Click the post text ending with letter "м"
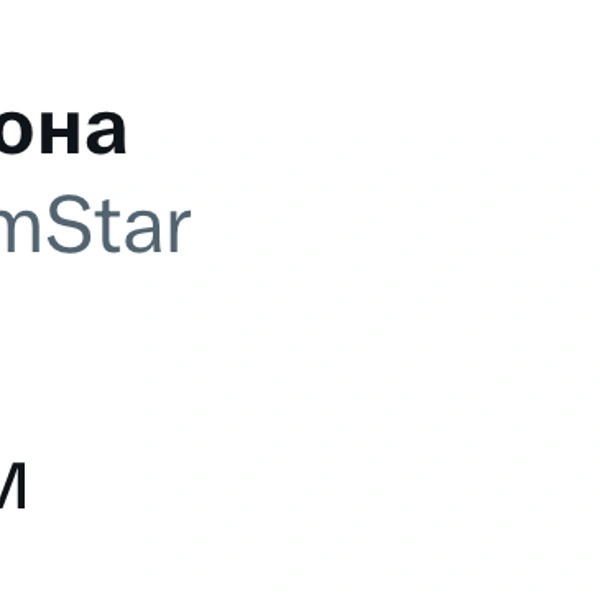 (x=12, y=488)
